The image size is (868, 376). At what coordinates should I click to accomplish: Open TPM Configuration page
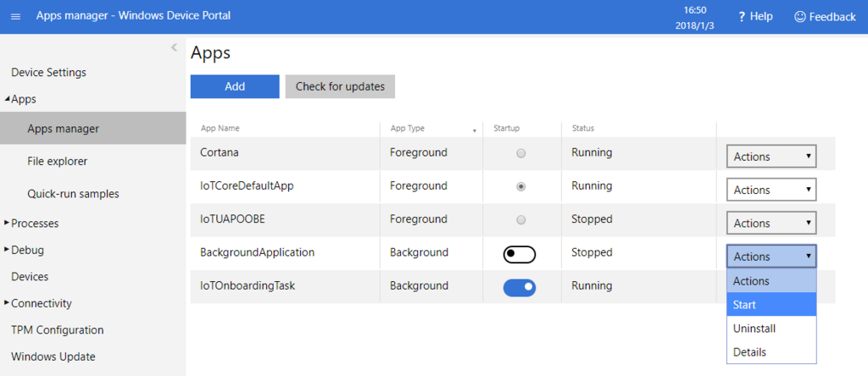pyautogui.click(x=58, y=330)
